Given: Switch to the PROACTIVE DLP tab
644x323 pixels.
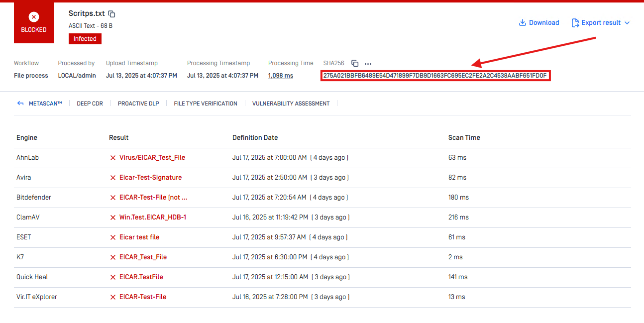Looking at the screenshot, I should pyautogui.click(x=138, y=104).
